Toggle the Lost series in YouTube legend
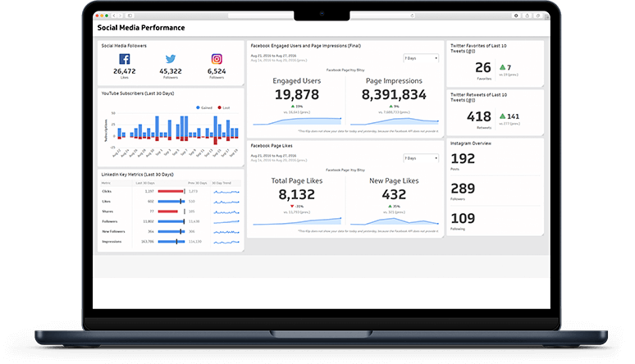Screen dimensions: 635x364 [224, 107]
